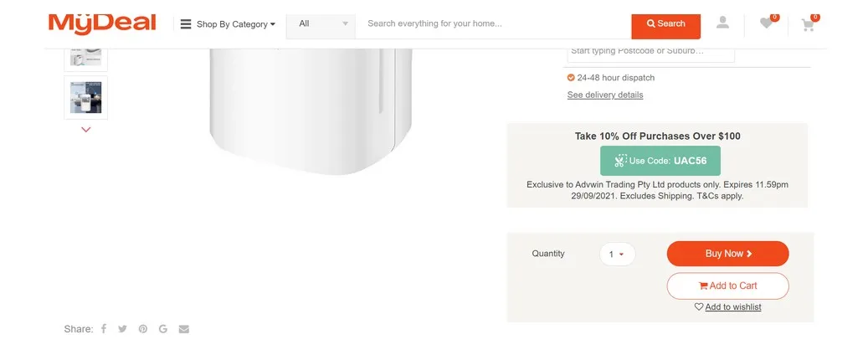Share product on Google
The image size is (868, 360).
click(x=163, y=329)
